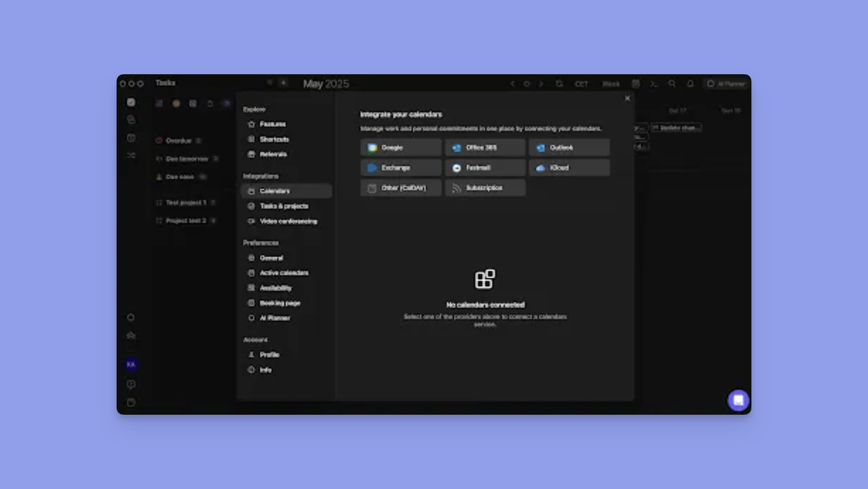Open the Week view selector
The height and width of the screenshot is (489, 868).
coord(636,83)
